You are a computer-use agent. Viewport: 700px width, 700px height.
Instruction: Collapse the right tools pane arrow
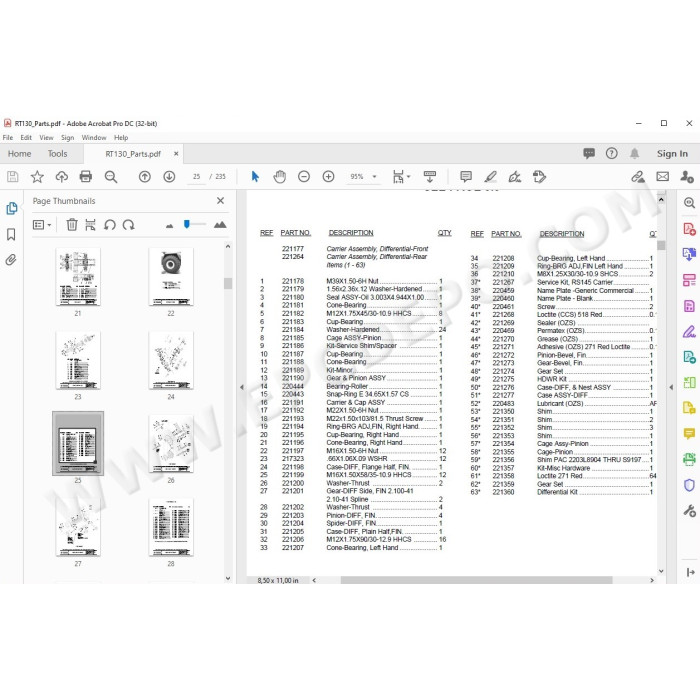(671, 388)
